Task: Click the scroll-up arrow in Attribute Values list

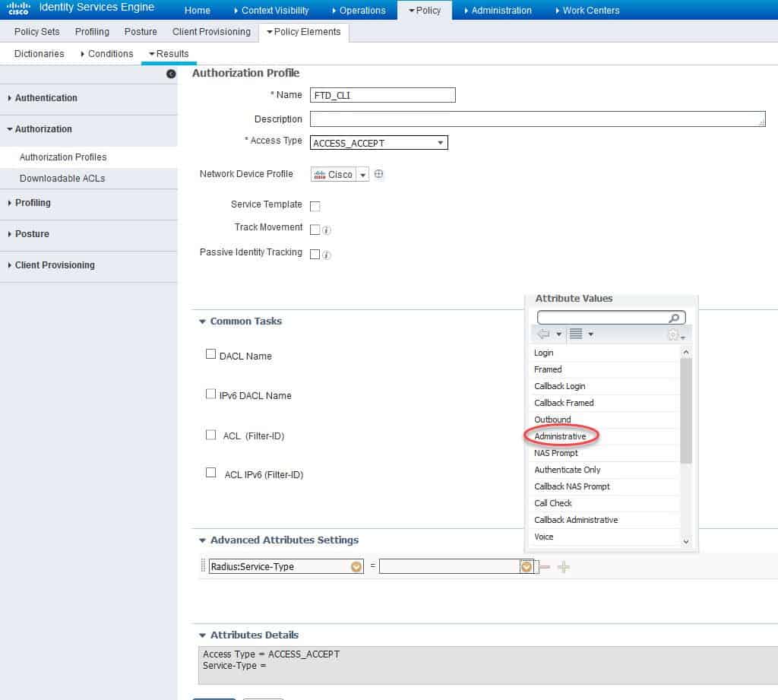Action: (x=686, y=352)
